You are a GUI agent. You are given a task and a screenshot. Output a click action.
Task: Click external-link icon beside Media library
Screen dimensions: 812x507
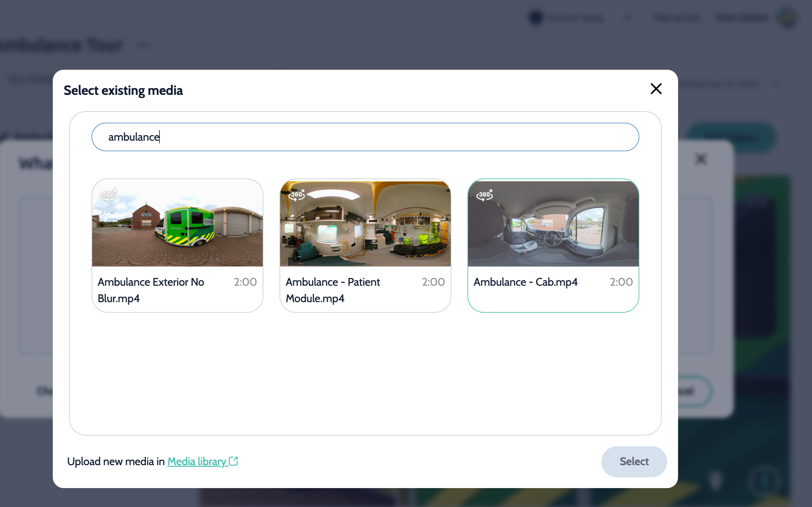(234, 461)
